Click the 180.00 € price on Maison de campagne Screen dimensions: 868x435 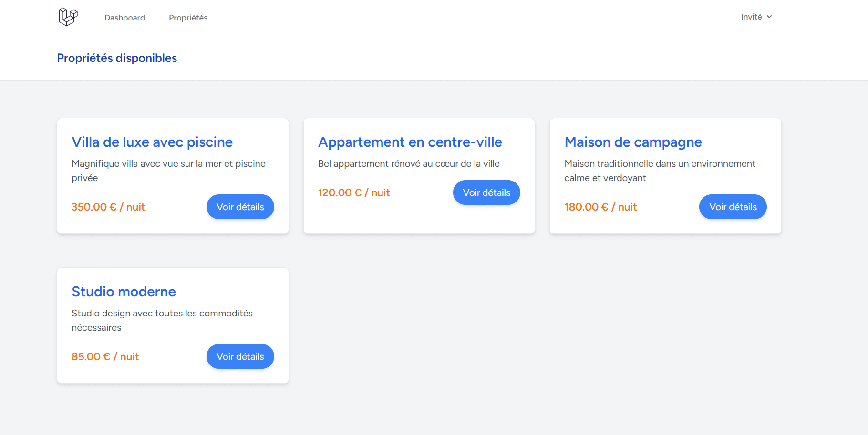tap(600, 207)
